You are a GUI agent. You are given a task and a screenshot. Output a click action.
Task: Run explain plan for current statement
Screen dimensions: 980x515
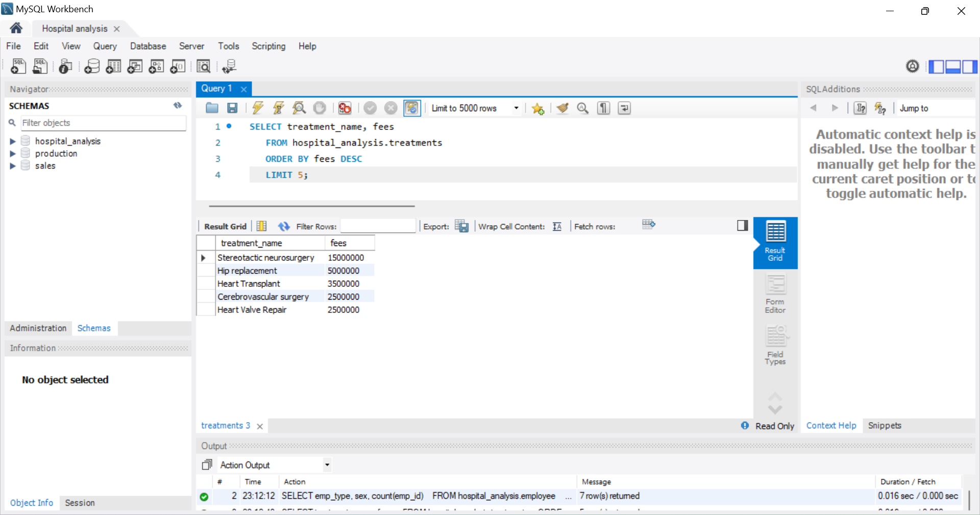coord(299,108)
